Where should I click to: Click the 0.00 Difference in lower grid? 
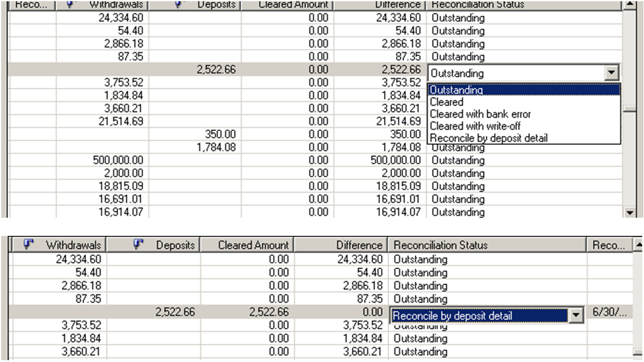pos(341,312)
